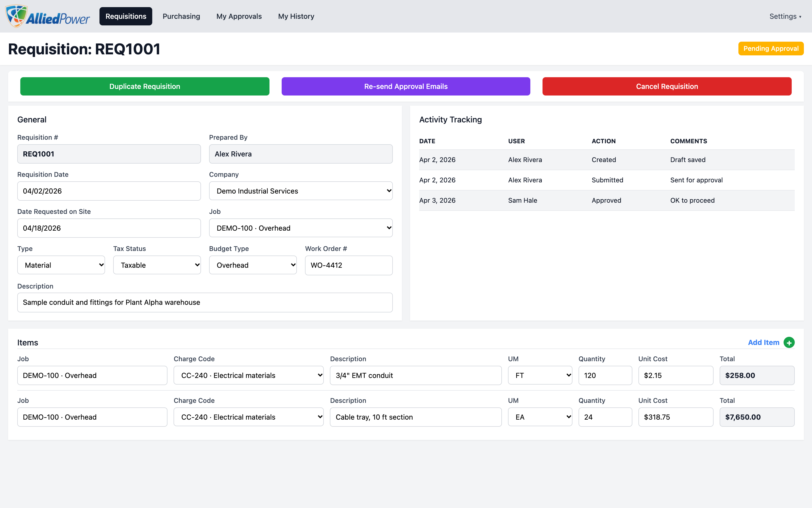The width and height of the screenshot is (812, 508).
Task: Select the "Draft saved" comment cell
Action: (x=687, y=160)
